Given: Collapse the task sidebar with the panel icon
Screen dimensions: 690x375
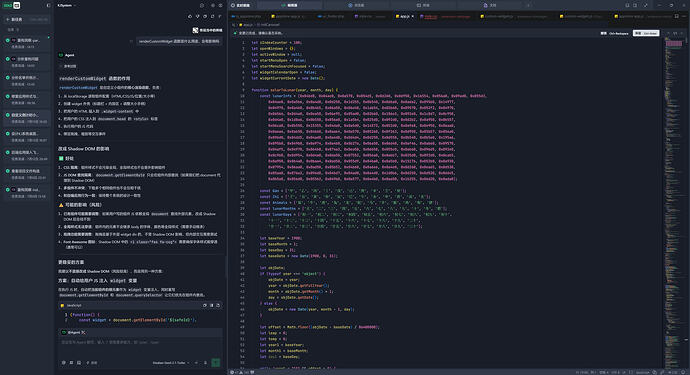Looking at the screenshot, I should (x=48, y=5).
